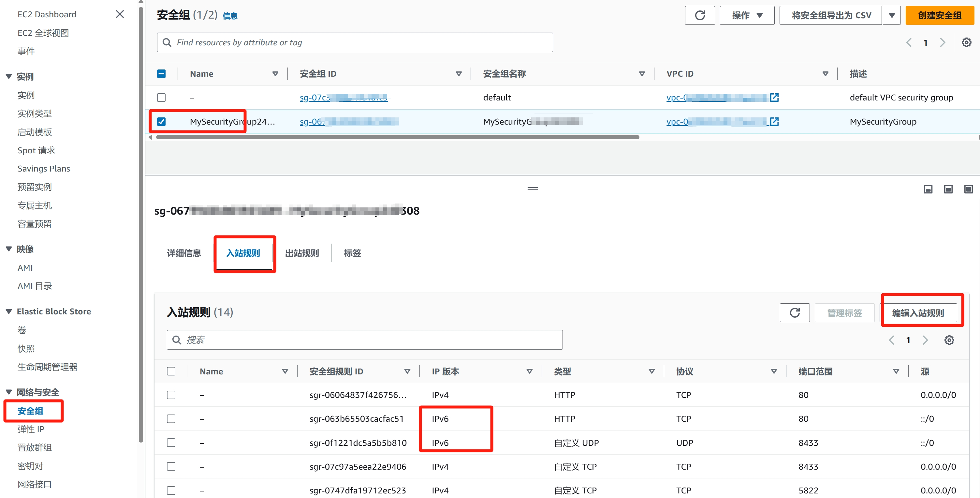Screen dimensions: 980x498
Task: Refresh the security groups list
Action: 699,15
